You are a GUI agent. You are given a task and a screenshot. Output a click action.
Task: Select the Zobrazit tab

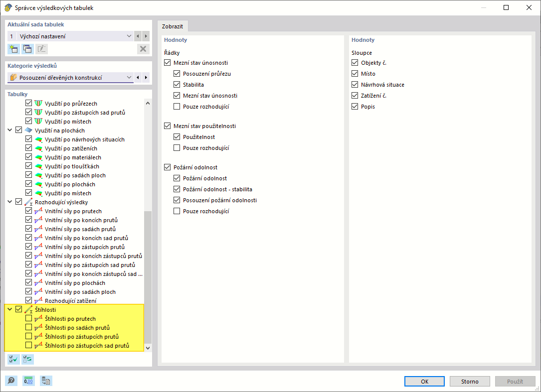coord(173,26)
